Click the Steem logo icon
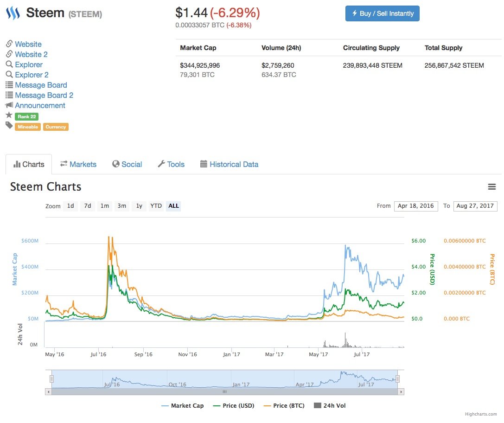This screenshot has height=423, width=504. point(13,13)
